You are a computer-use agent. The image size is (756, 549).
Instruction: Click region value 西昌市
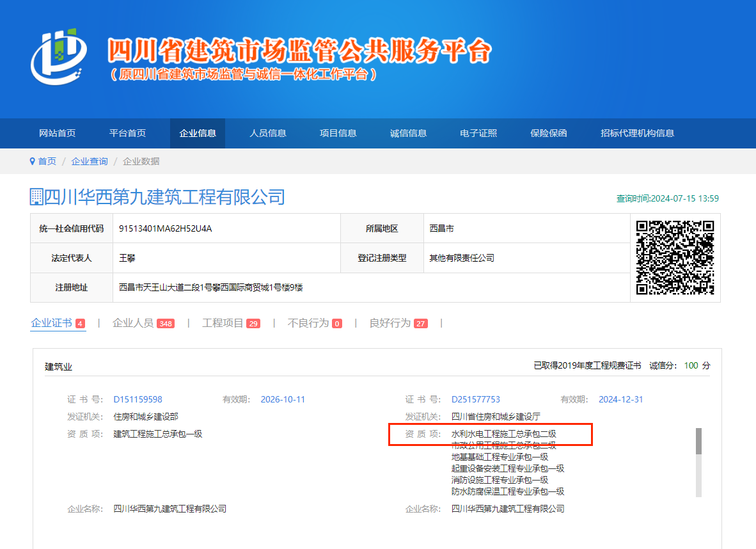[442, 228]
